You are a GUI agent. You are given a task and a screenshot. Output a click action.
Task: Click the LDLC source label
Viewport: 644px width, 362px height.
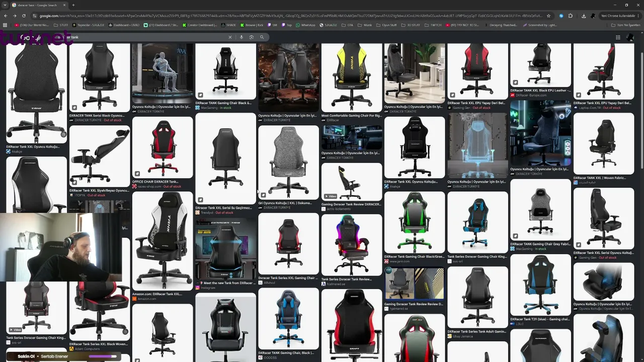(519, 324)
